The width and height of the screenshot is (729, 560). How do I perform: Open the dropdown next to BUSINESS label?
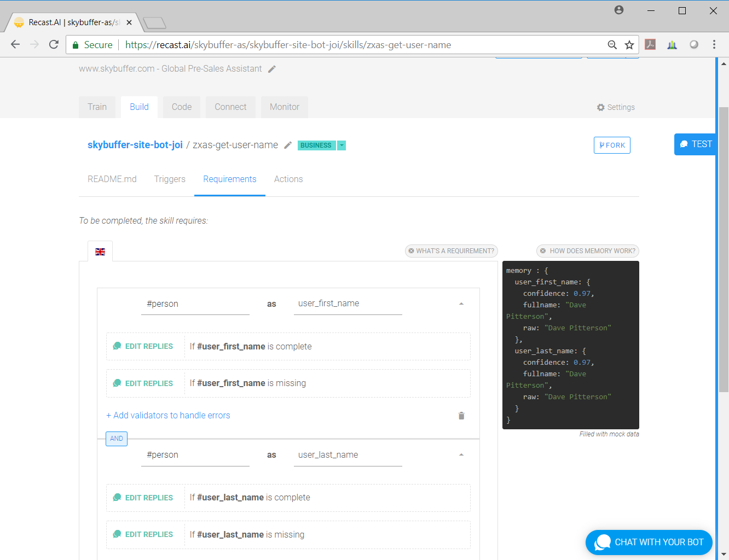(342, 145)
